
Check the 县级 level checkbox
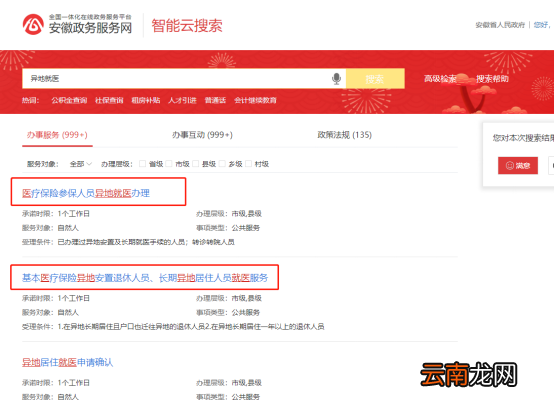(x=195, y=164)
